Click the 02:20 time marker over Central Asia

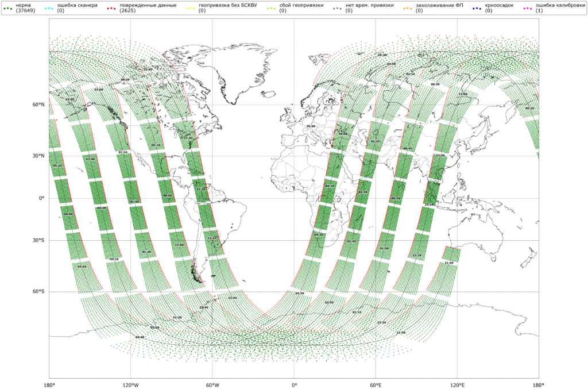[x=376, y=141]
